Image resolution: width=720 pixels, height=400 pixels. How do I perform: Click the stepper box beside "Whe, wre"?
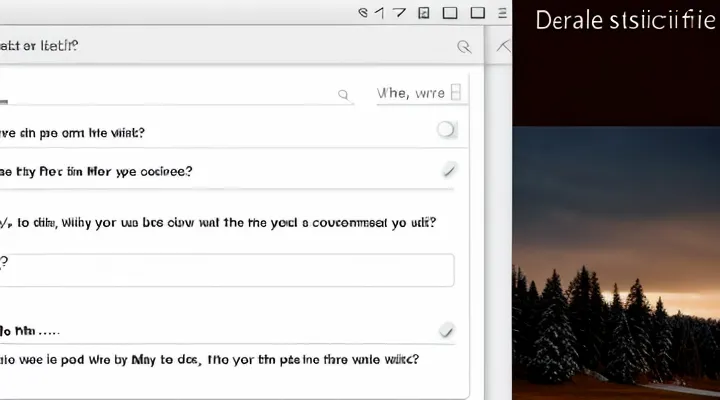[456, 92]
